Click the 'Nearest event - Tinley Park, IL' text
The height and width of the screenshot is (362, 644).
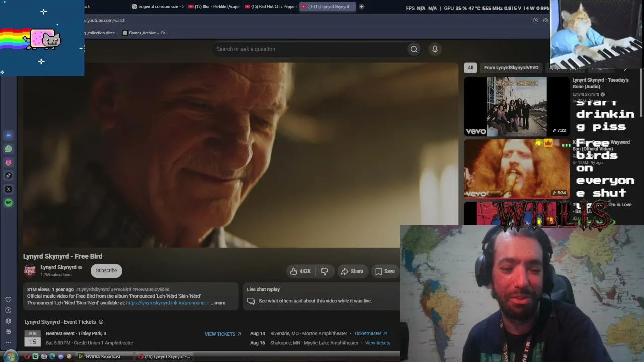pos(76,333)
